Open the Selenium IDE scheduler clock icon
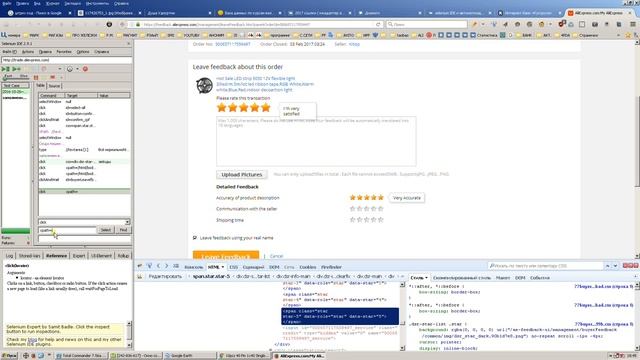The height and width of the screenshot is (360, 640). pos(70,69)
